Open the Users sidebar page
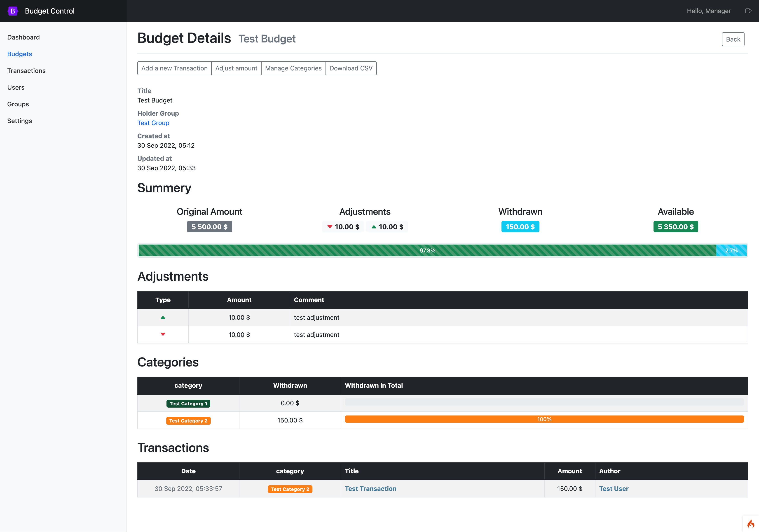The width and height of the screenshot is (759, 532). [x=16, y=87]
